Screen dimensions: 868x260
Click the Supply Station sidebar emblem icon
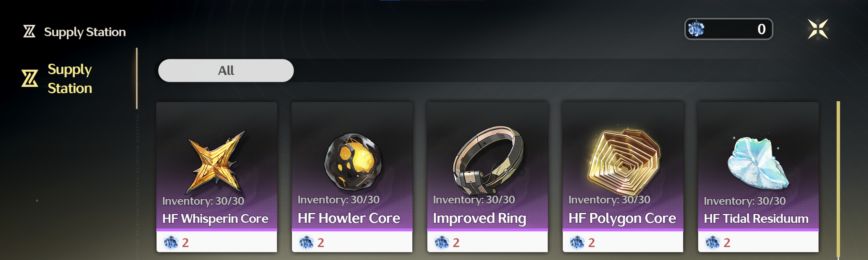(x=30, y=78)
